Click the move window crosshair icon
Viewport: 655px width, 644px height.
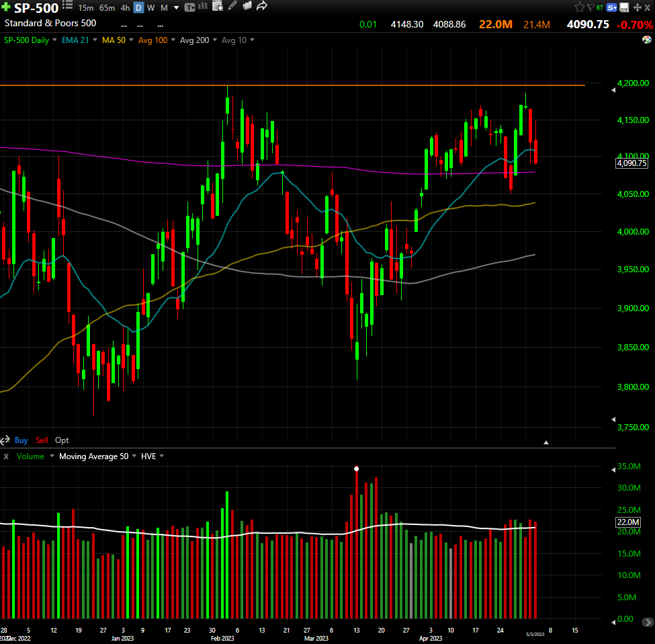tap(638, 7)
